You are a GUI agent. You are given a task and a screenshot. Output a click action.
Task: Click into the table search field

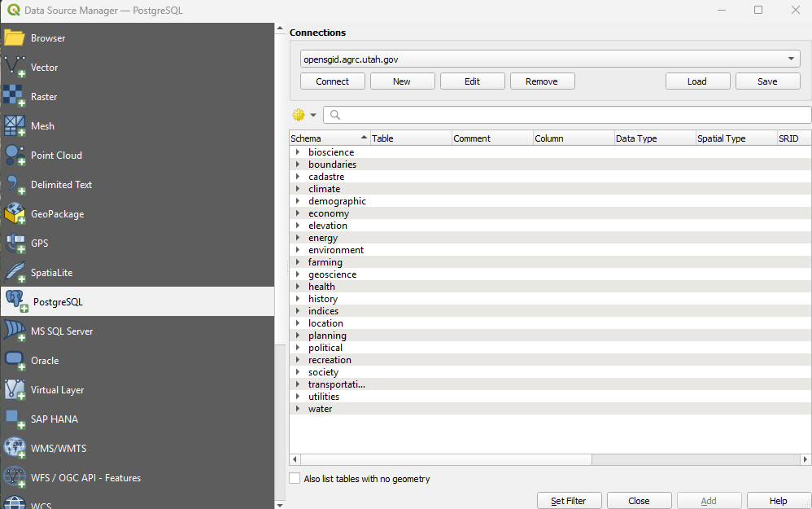(567, 115)
